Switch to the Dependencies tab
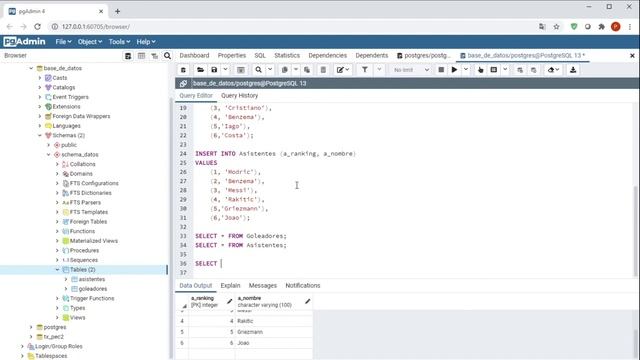The width and height of the screenshot is (640, 360). click(x=328, y=56)
